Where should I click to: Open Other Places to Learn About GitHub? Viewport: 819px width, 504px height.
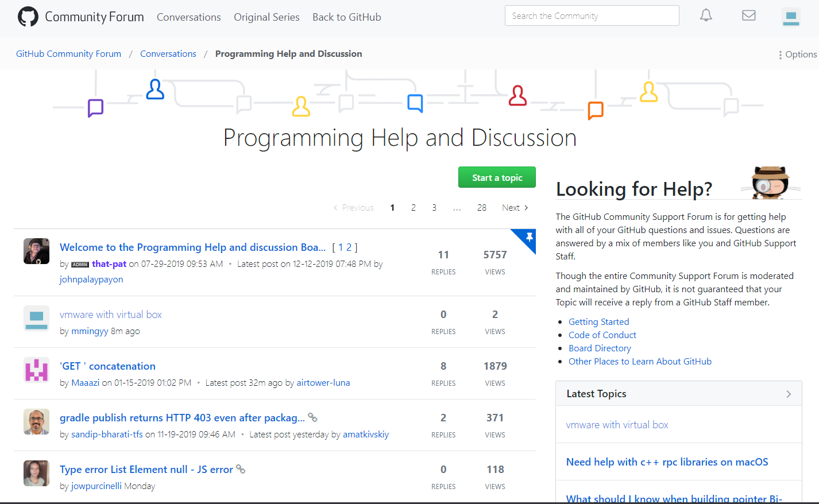point(640,362)
